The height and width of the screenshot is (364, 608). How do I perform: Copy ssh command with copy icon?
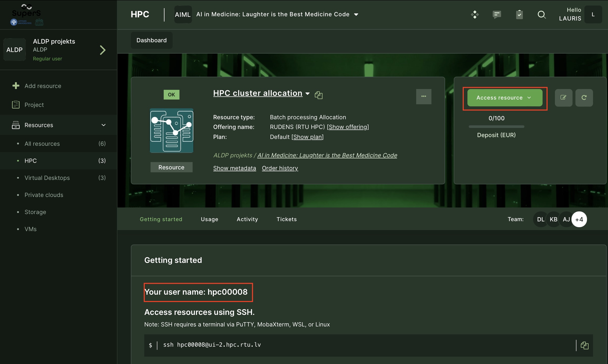click(584, 345)
